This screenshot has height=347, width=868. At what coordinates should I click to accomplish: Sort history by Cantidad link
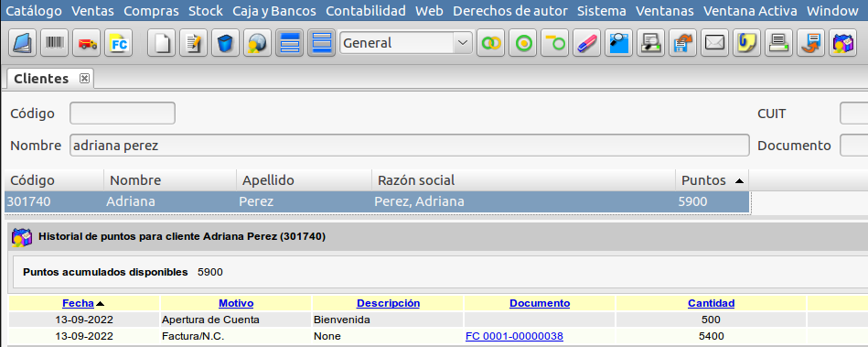click(711, 303)
